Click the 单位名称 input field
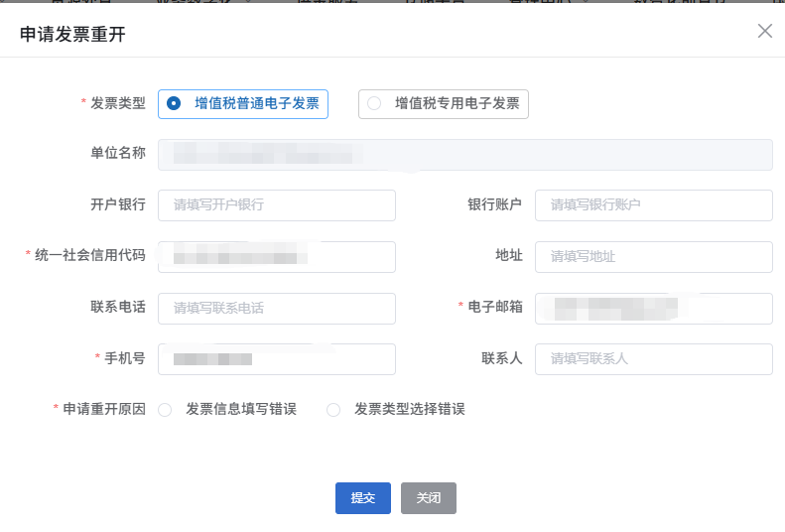Viewport: 785px width, 532px height. coord(464,154)
